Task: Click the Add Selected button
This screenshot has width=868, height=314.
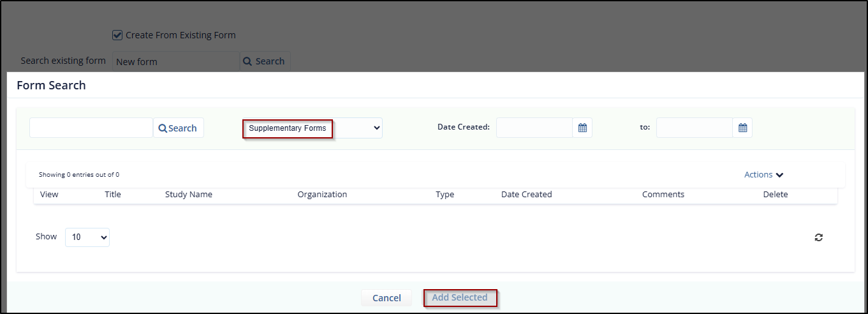Action: click(x=460, y=297)
